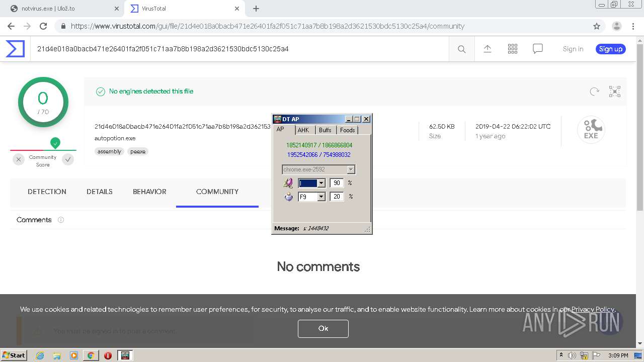Image resolution: width=644 pixels, height=362 pixels.
Task: Close the VirusTotal browser tab
Action: [237, 9]
